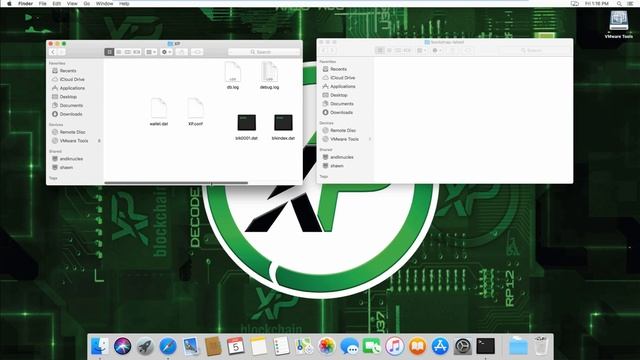Eject VMware Tools in right Finder window
Screen dimensions: 640x360
[x=370, y=139]
